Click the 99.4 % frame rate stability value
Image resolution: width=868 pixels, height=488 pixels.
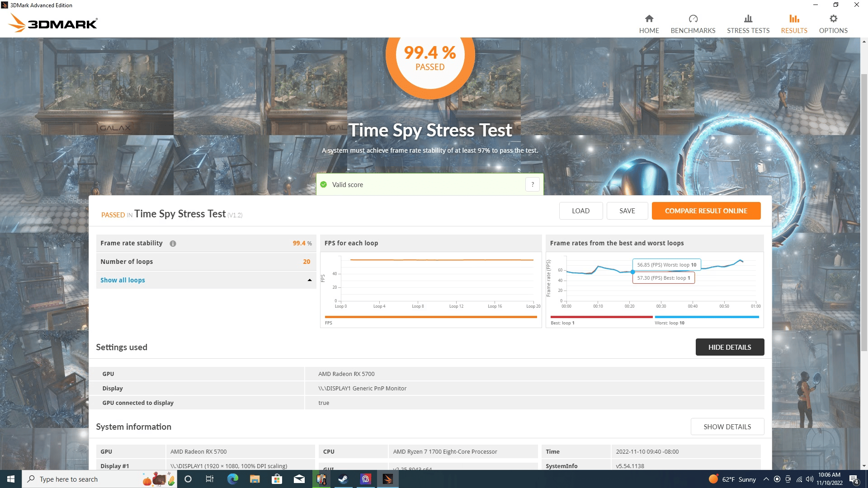tap(302, 243)
